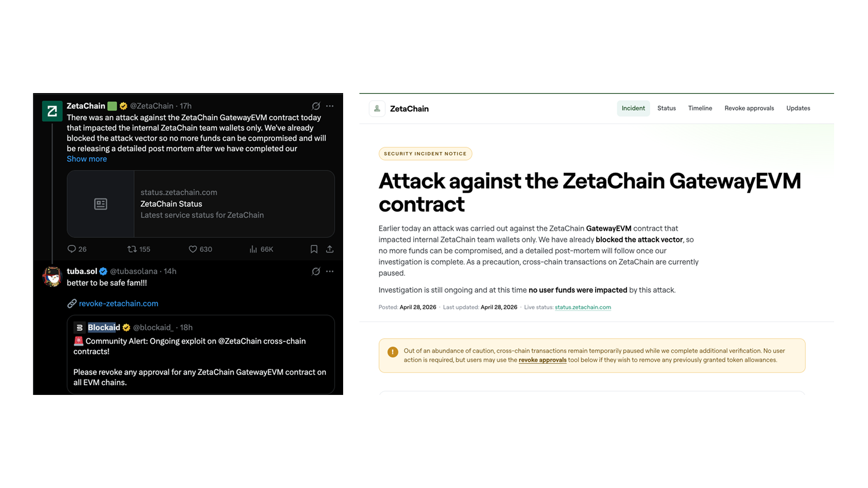Open revoke-zetachain.com link in reply
868x488 pixels.
click(x=118, y=304)
